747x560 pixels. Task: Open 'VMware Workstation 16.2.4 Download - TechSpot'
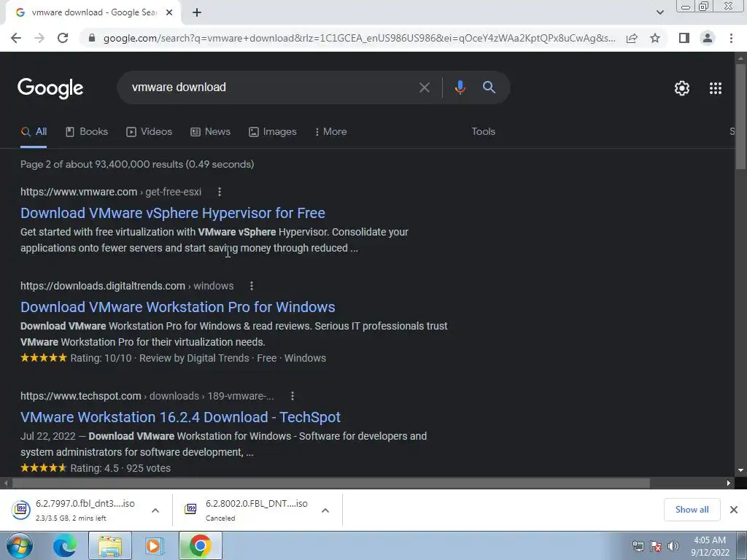pyautogui.click(x=181, y=417)
